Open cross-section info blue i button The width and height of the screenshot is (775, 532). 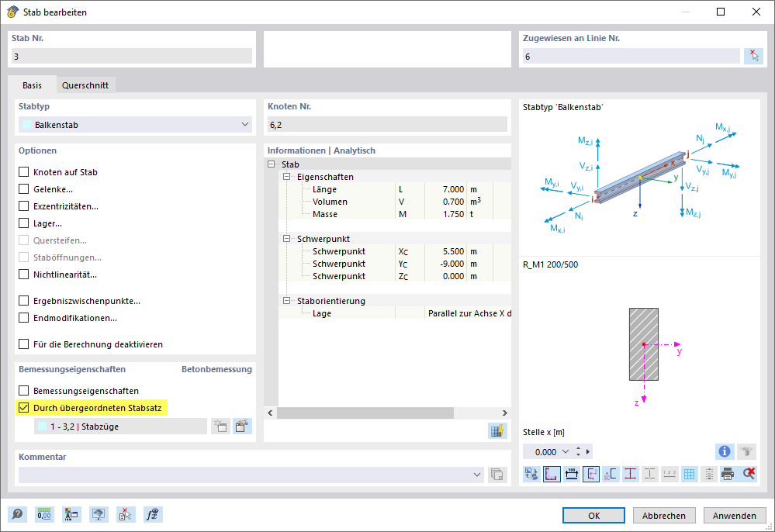[x=725, y=451]
